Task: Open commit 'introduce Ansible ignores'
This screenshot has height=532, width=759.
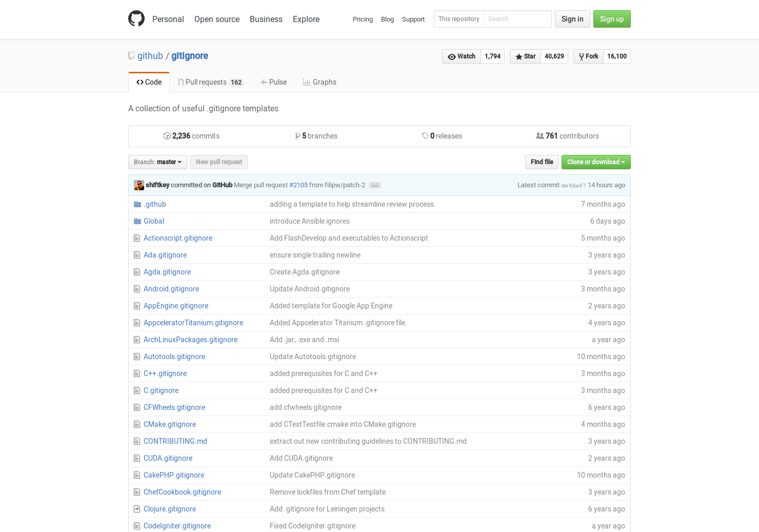Action: (x=310, y=221)
